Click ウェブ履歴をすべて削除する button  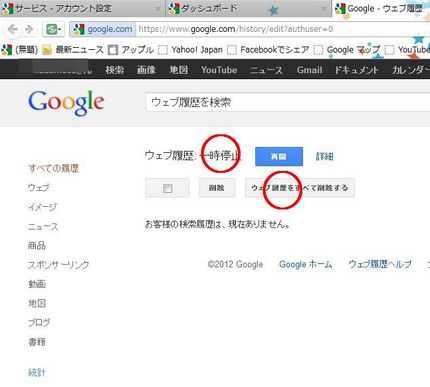[x=300, y=188]
